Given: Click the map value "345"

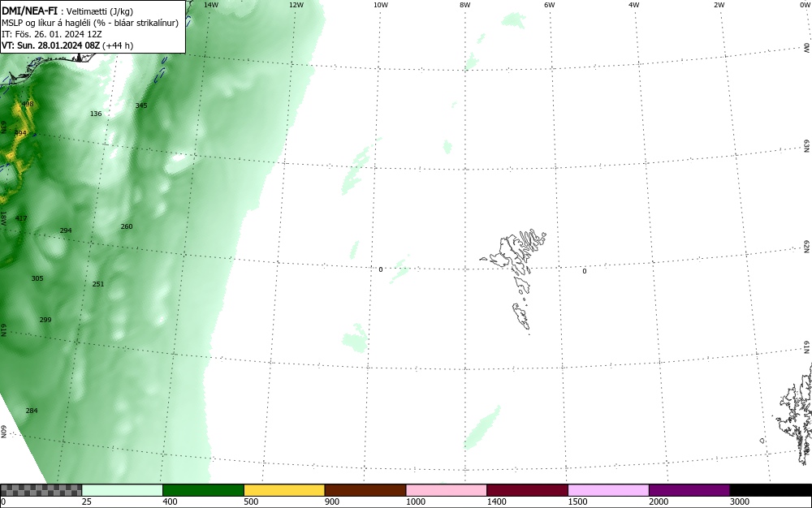Looking at the screenshot, I should pos(141,105).
